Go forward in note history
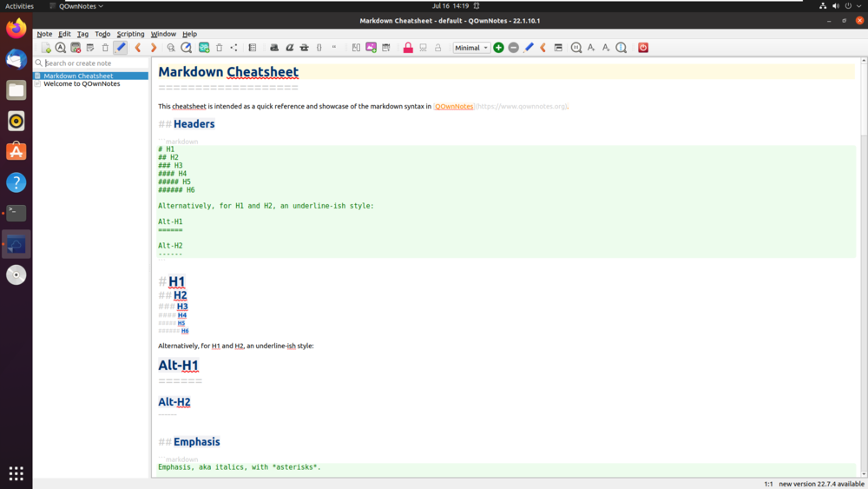This screenshot has height=489, width=868. tap(154, 48)
